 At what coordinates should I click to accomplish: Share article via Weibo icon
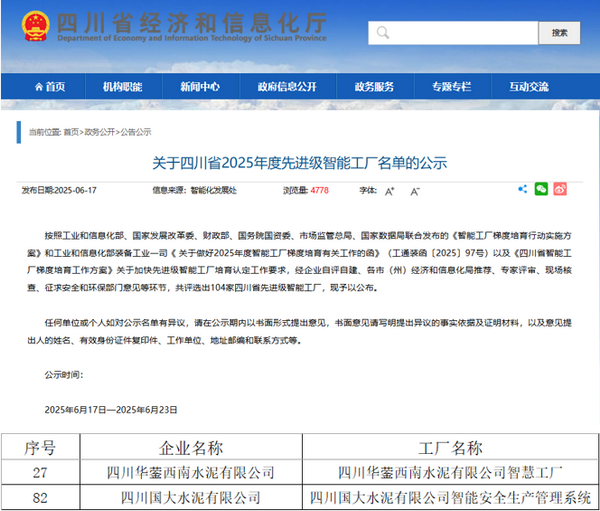click(560, 189)
